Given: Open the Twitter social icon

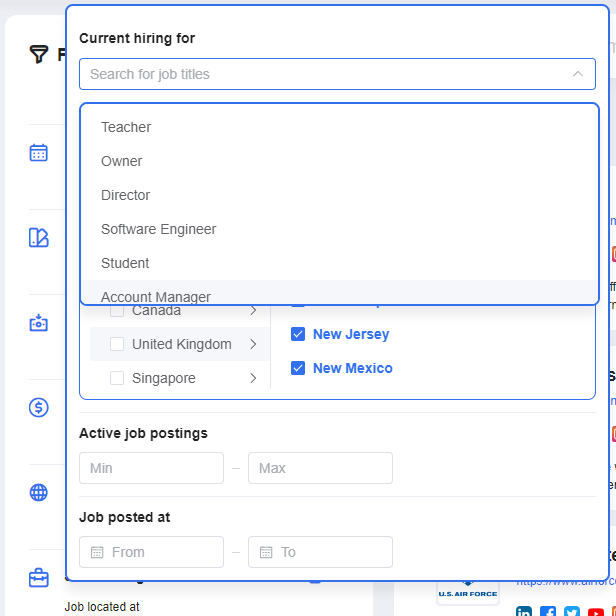Looking at the screenshot, I should (x=572, y=612).
